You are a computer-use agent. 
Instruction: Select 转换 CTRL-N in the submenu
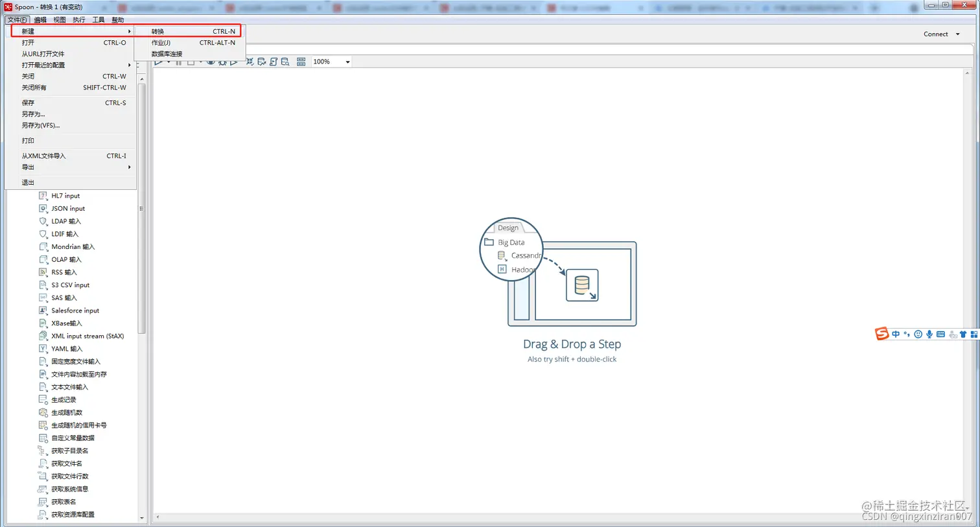[x=190, y=31]
